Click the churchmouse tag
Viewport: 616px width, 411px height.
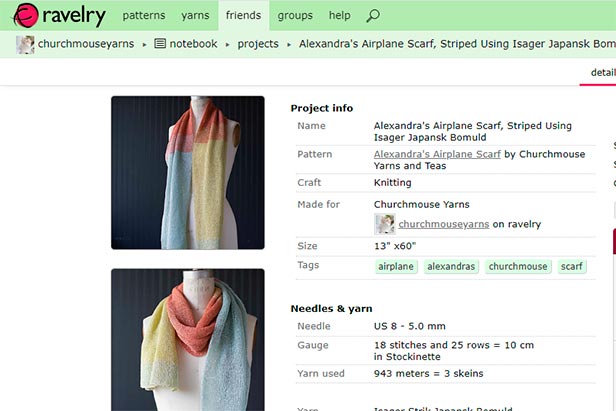pyautogui.click(x=518, y=266)
